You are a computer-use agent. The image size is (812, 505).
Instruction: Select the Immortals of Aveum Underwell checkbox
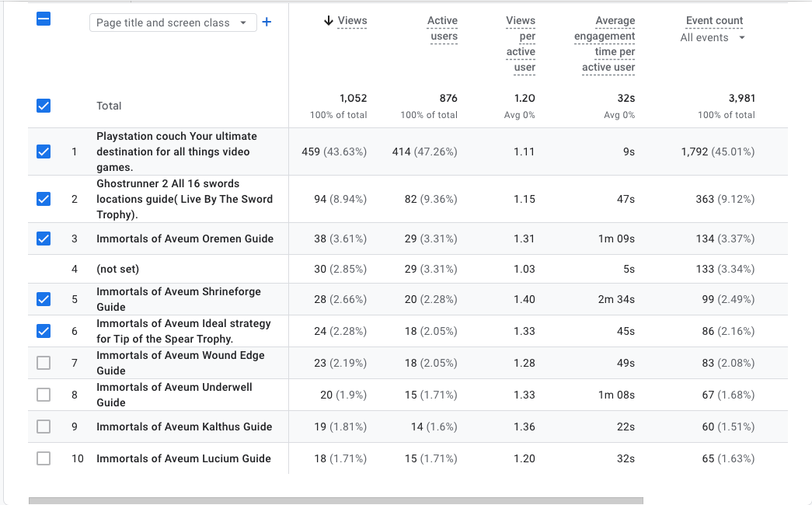(44, 395)
